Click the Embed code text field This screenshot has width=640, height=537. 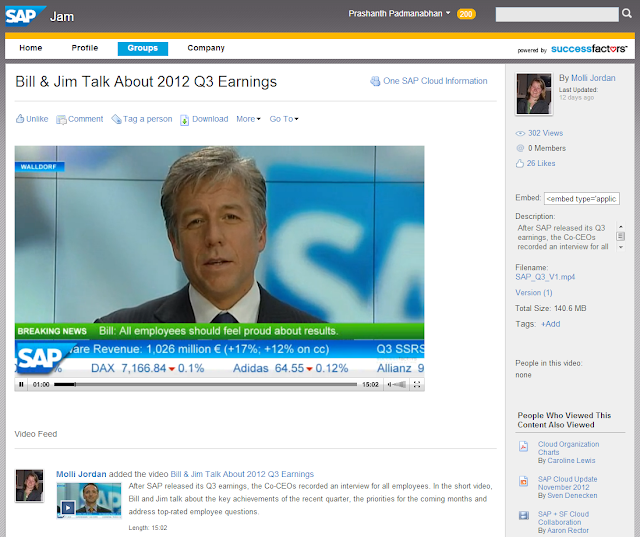point(582,199)
